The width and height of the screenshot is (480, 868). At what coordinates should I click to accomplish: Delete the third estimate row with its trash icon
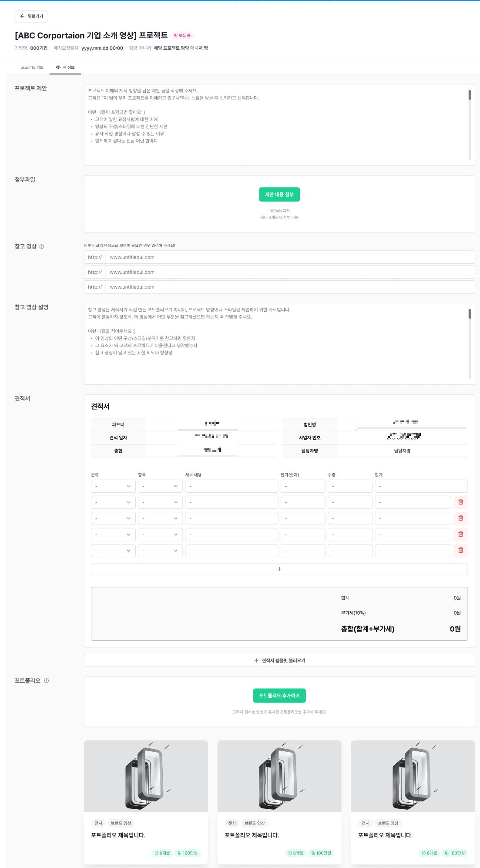coord(460,518)
